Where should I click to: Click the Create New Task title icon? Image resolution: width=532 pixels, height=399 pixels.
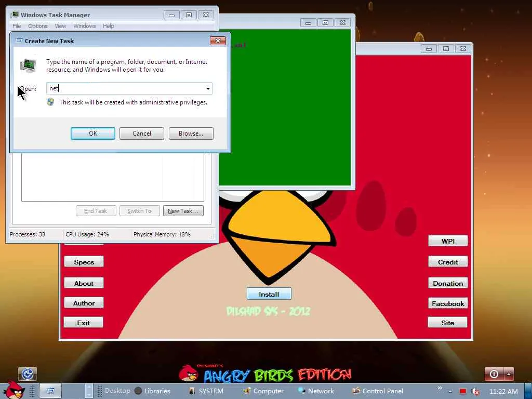coord(19,41)
